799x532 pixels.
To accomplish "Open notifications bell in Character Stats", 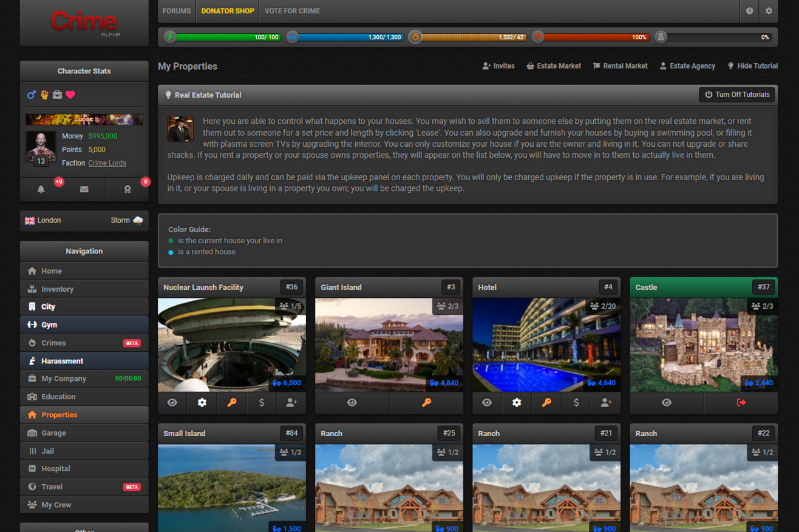I will tap(41, 189).
